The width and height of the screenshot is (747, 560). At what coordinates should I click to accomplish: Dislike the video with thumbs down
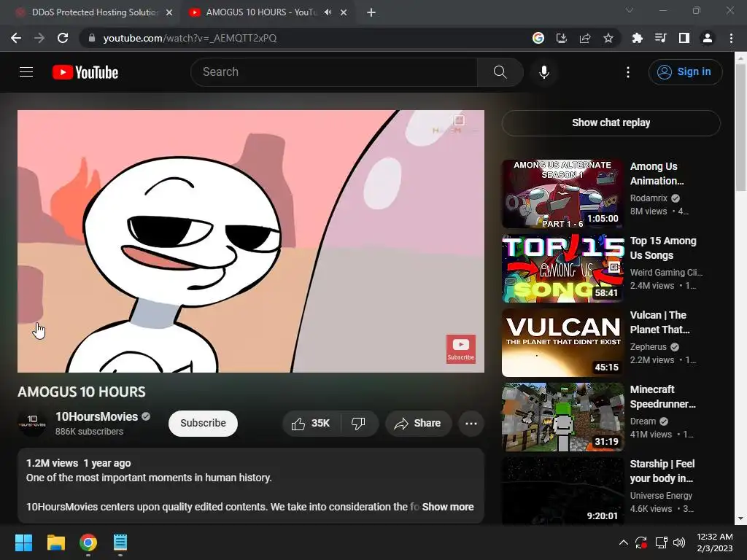tap(359, 424)
